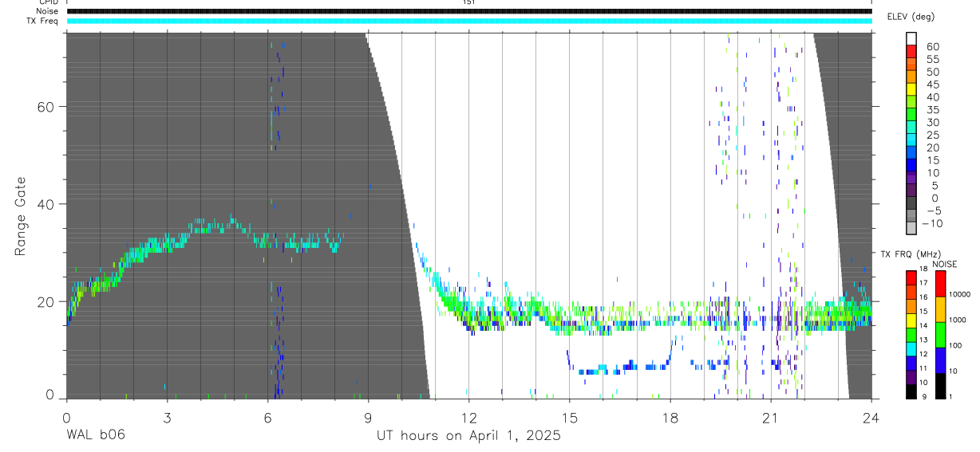Click the 'ELEV (deg)' colorbar title

(x=911, y=17)
